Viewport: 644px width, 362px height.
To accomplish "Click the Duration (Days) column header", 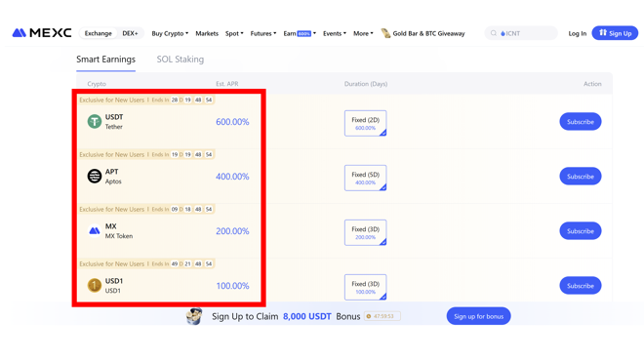I will click(366, 84).
